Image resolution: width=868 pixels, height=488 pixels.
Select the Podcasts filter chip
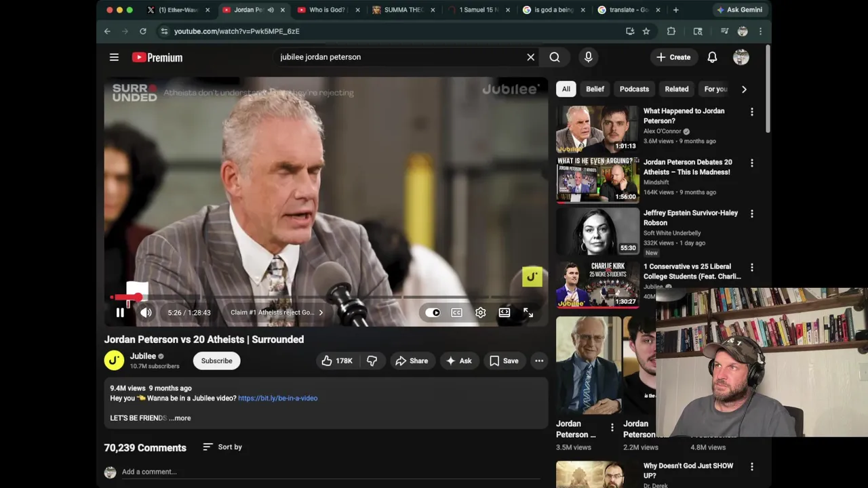click(634, 89)
